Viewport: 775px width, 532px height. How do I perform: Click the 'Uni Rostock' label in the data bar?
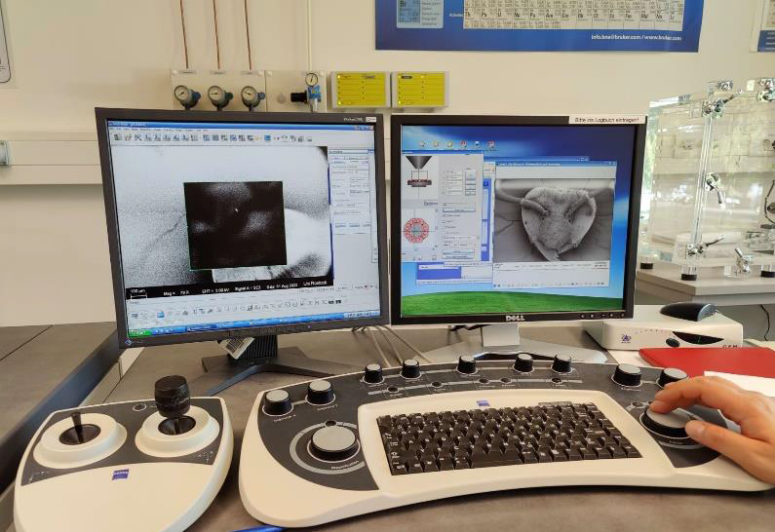tap(315, 284)
